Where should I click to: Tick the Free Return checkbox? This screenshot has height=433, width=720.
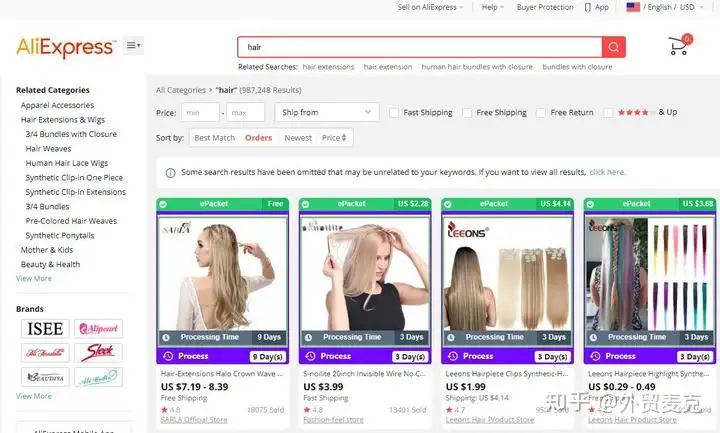click(541, 112)
